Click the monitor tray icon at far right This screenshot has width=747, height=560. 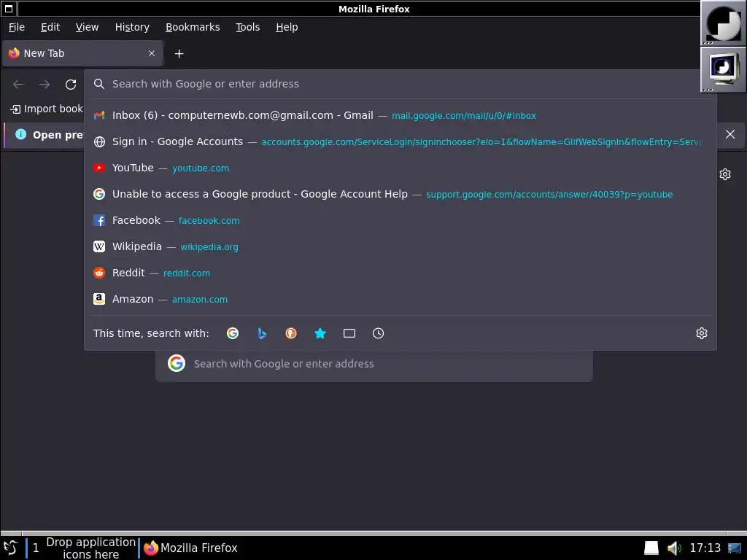pos(734,548)
